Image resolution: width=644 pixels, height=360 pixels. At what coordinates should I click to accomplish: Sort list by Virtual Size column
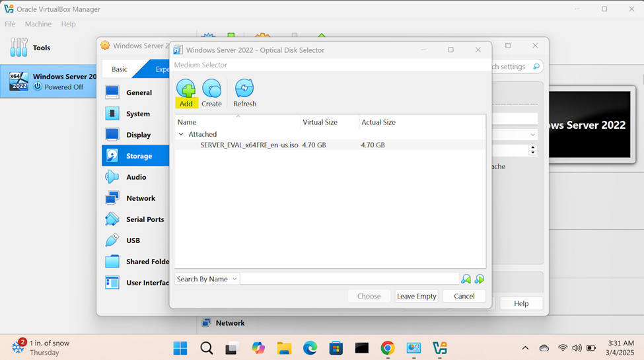[330, 122]
